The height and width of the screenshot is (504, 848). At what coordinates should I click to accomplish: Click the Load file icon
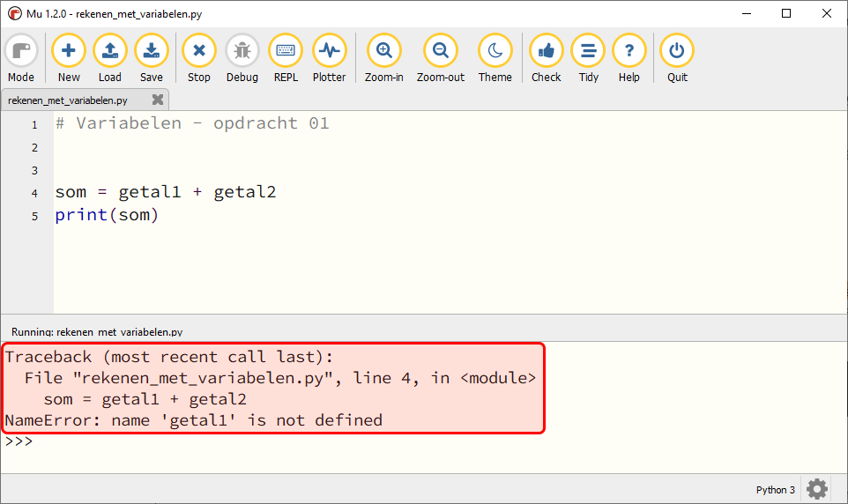[x=110, y=58]
